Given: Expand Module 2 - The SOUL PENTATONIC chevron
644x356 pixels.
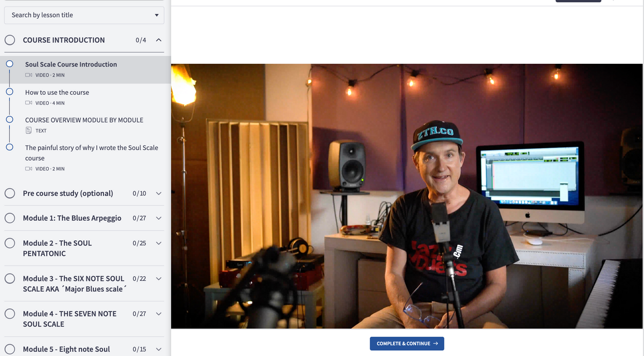Looking at the screenshot, I should pyautogui.click(x=158, y=243).
